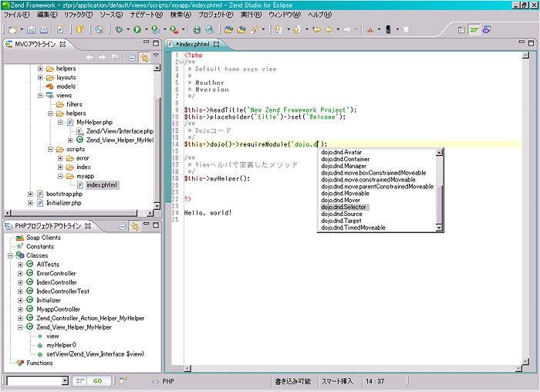Screen dimensions: 540x392
Task: Click Collapse All in MVC outline panel
Action: coord(133,58)
